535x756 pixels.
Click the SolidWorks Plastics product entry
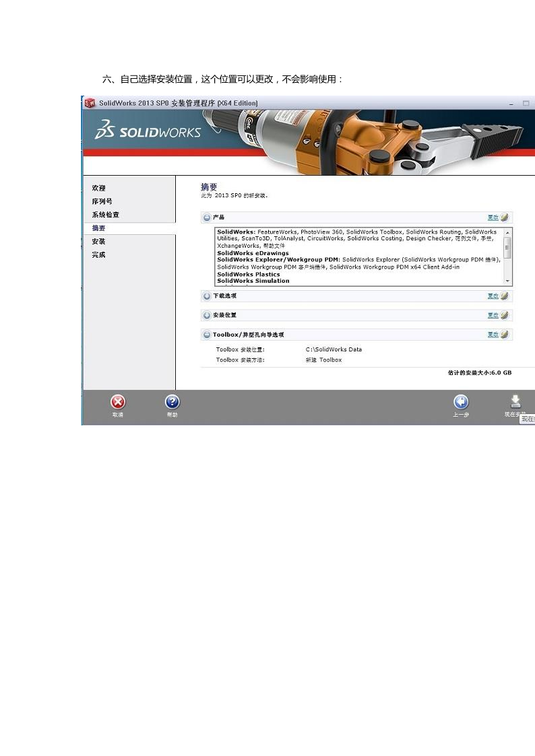coord(249,275)
